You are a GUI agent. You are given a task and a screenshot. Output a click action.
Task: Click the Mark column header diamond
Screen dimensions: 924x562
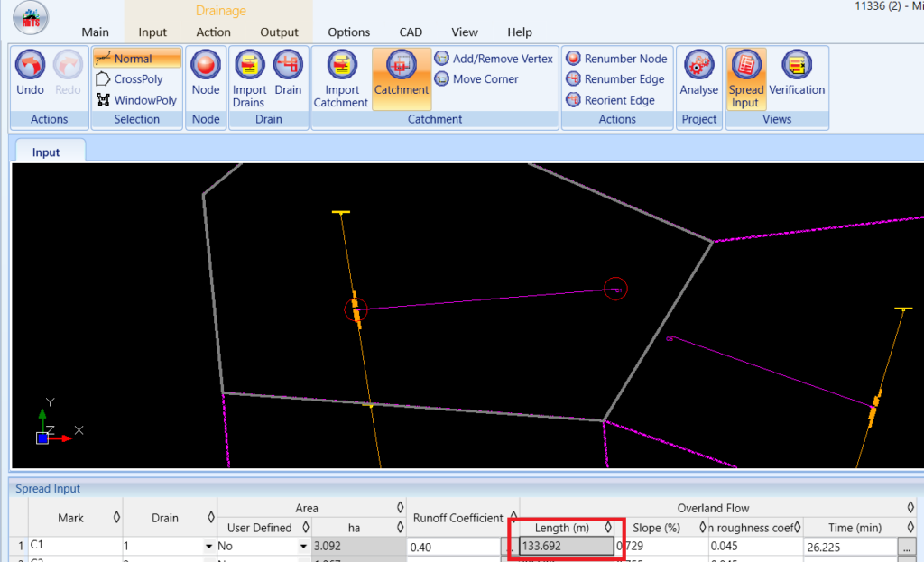coord(116,517)
